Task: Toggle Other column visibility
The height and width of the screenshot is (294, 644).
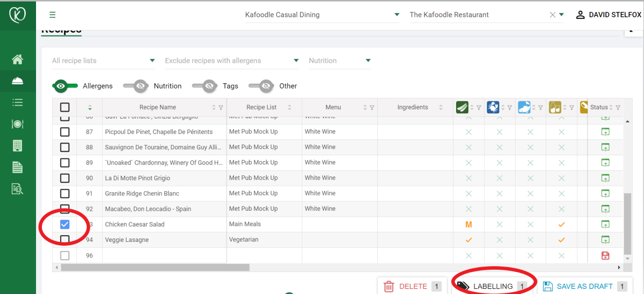Action: click(261, 86)
